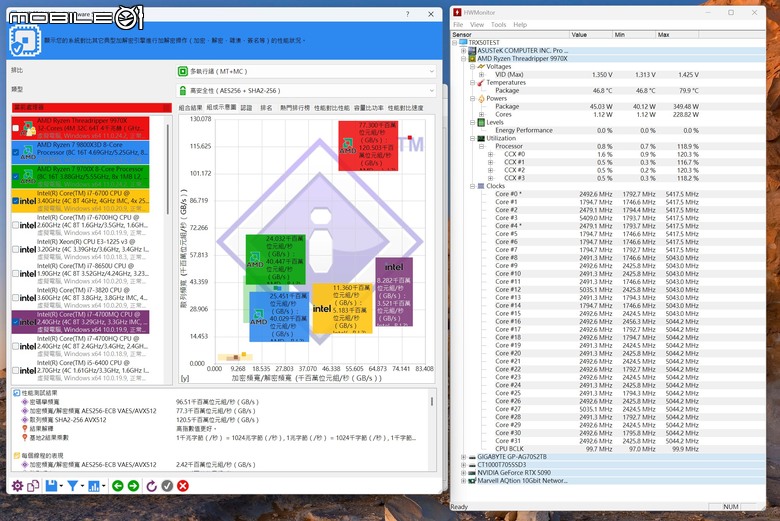Click the help question mark in title bar
Screen dimensions: 780x521
[407, 14]
